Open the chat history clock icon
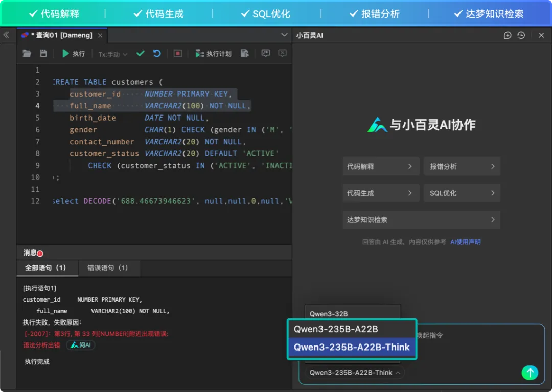Image resolution: width=552 pixels, height=392 pixels. (x=521, y=35)
